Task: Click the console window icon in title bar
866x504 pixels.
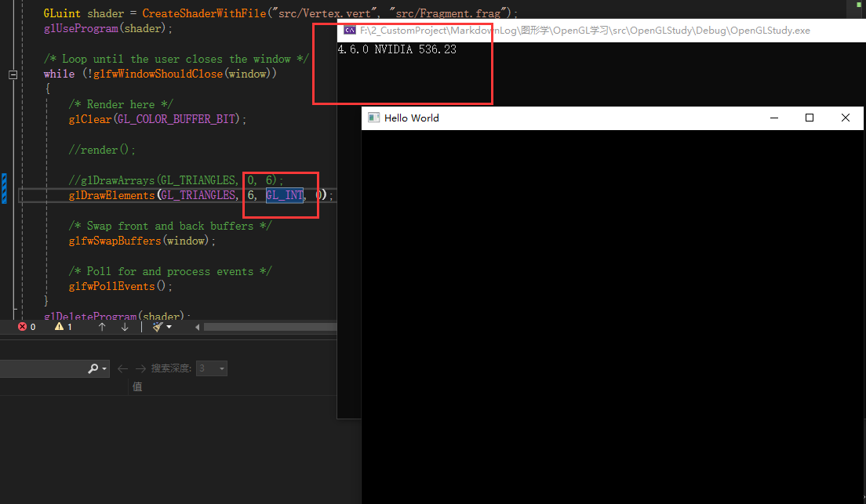Action: pyautogui.click(x=349, y=31)
